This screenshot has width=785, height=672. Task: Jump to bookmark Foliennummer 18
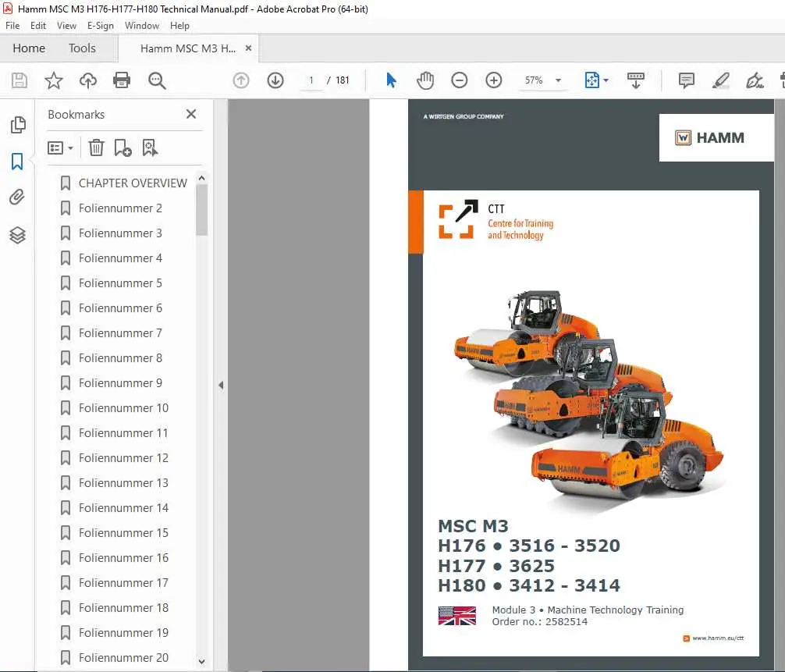point(123,608)
